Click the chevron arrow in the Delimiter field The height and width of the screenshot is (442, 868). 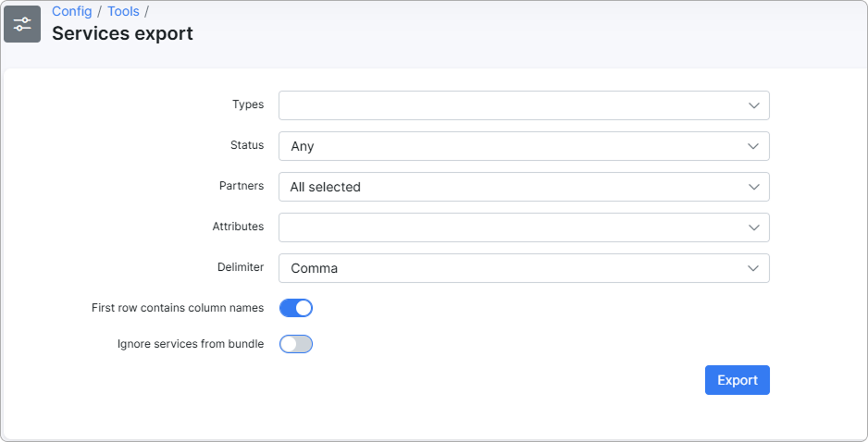754,268
